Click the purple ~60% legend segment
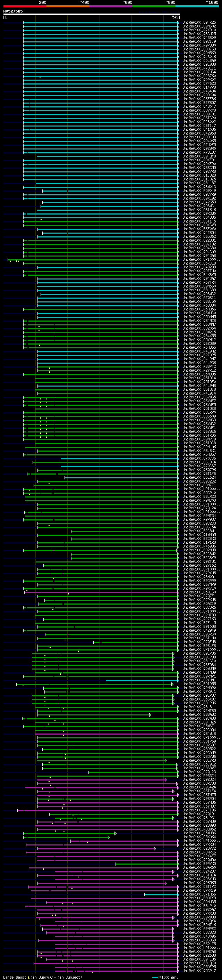Viewport: 222px width, 980px height. click(x=111, y=6)
